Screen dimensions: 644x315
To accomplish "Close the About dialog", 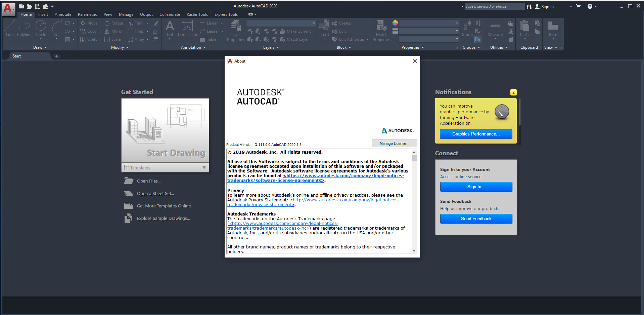I will click(415, 61).
